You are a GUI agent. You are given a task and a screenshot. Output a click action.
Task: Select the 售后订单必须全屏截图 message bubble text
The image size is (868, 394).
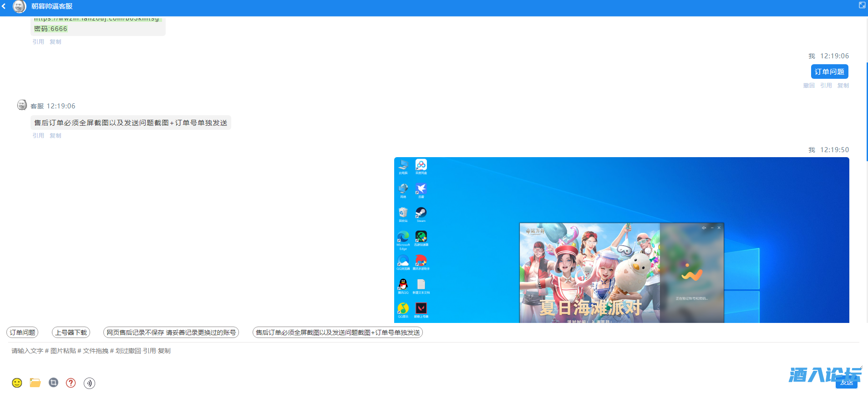[x=131, y=123]
